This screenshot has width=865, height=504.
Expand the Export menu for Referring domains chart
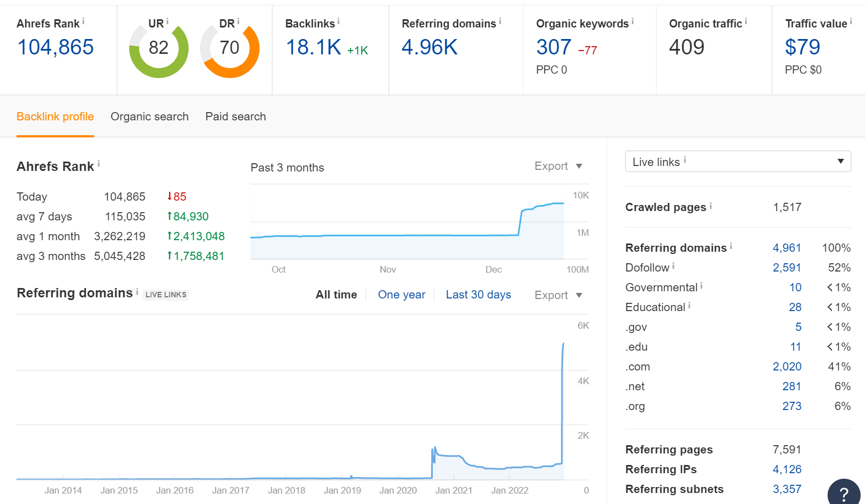[x=558, y=295]
